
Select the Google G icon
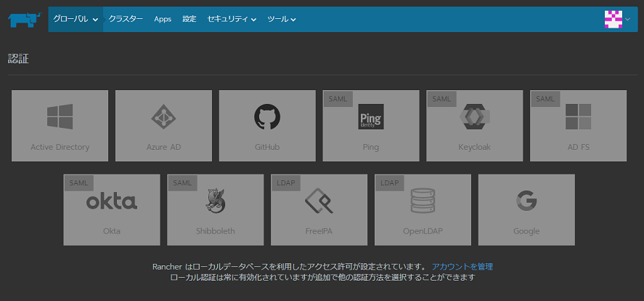[x=526, y=201]
